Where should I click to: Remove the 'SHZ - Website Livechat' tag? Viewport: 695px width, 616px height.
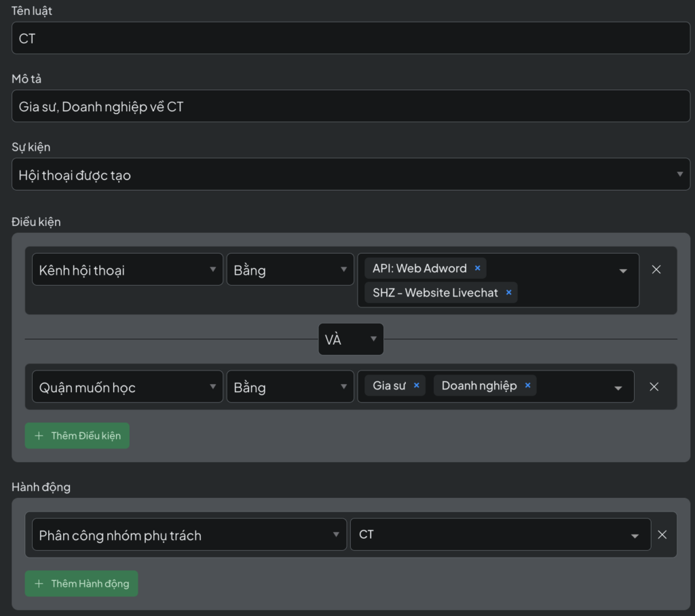click(508, 293)
